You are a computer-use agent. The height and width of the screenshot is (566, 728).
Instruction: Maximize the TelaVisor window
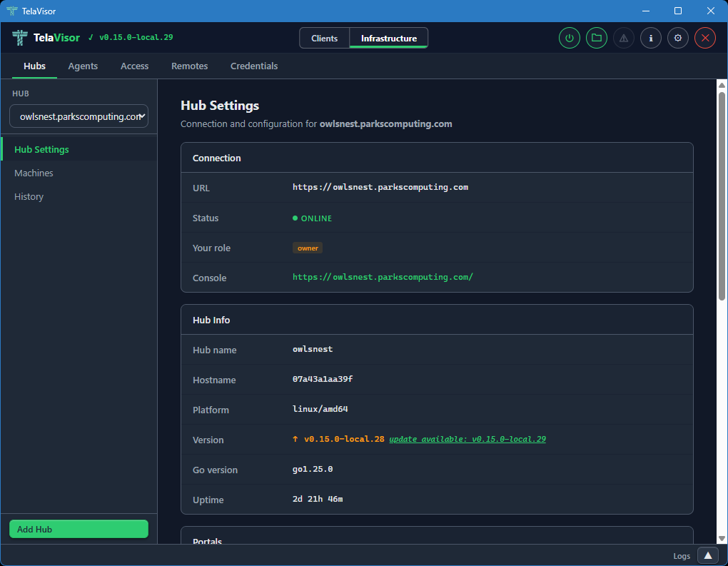click(x=678, y=11)
